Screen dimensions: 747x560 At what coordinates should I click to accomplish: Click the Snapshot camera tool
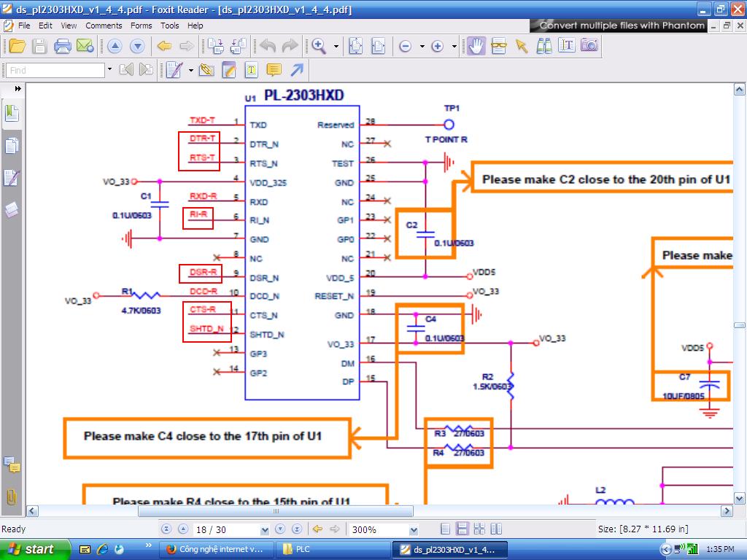tap(589, 46)
